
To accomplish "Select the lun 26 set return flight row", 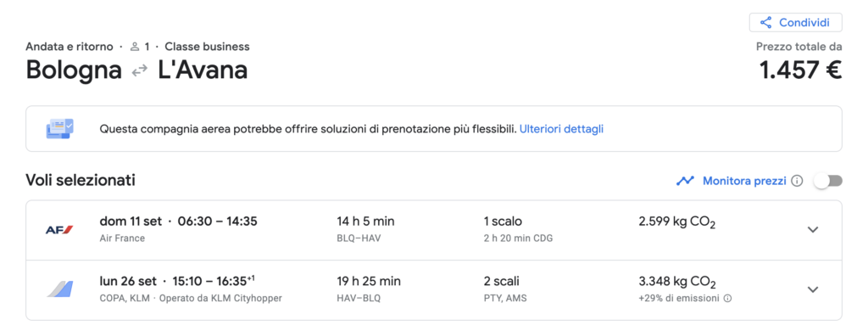I will tap(433, 290).
